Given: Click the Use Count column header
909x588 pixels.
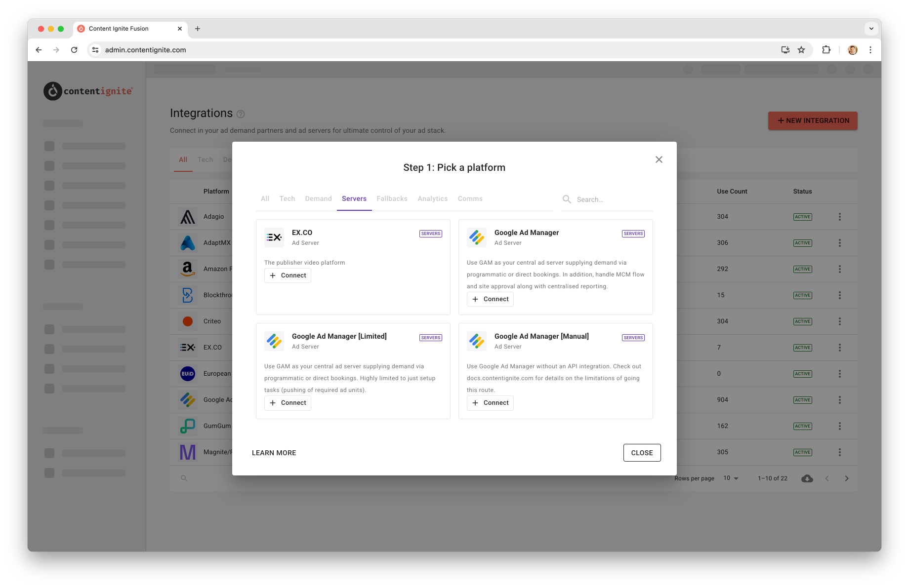Looking at the screenshot, I should (732, 192).
